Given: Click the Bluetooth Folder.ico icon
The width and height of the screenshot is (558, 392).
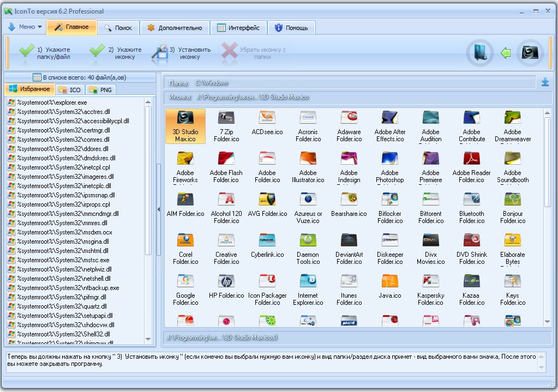Looking at the screenshot, I should [471, 208].
